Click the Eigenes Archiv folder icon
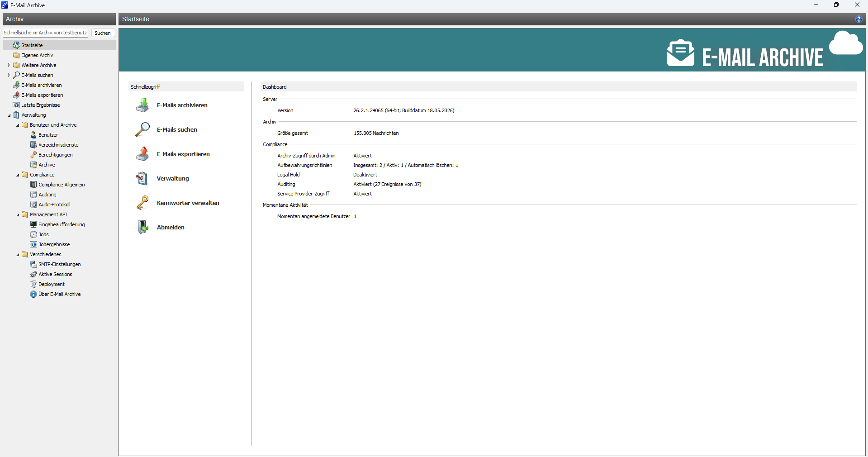Viewport: 868px width, 457px height. click(x=16, y=55)
